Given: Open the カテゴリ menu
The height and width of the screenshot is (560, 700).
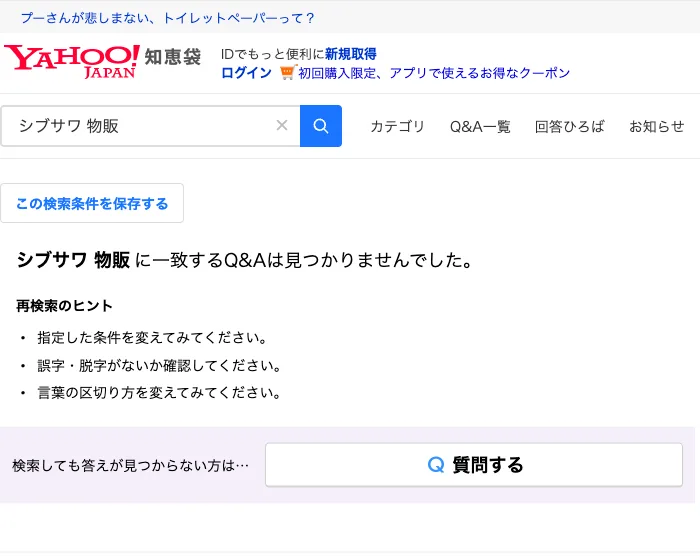Looking at the screenshot, I should (x=397, y=126).
